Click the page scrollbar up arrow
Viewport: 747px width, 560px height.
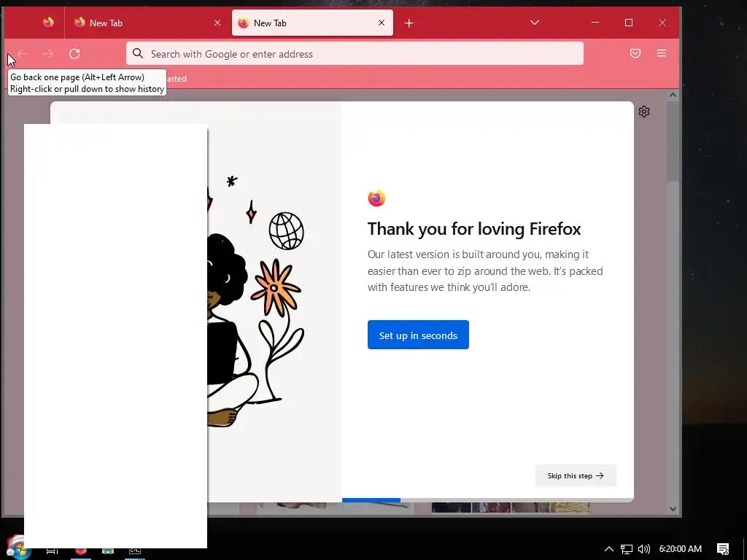tap(673, 95)
